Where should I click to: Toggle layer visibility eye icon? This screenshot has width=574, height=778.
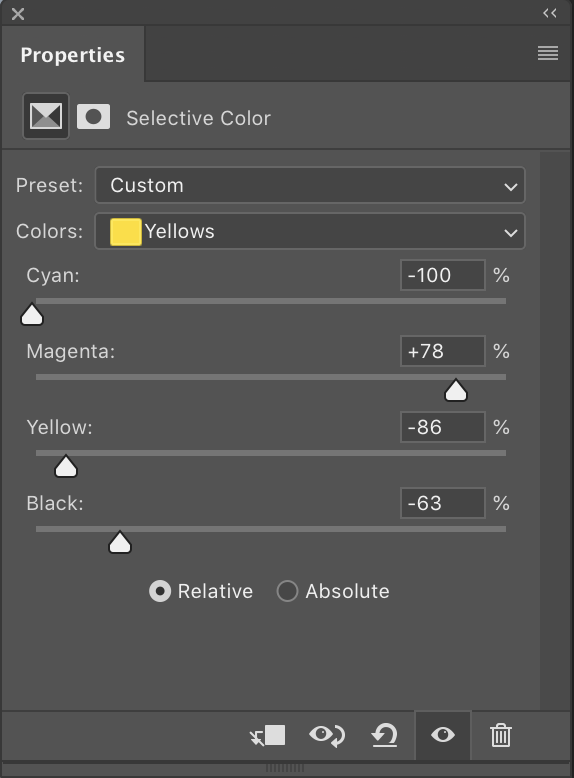click(443, 735)
